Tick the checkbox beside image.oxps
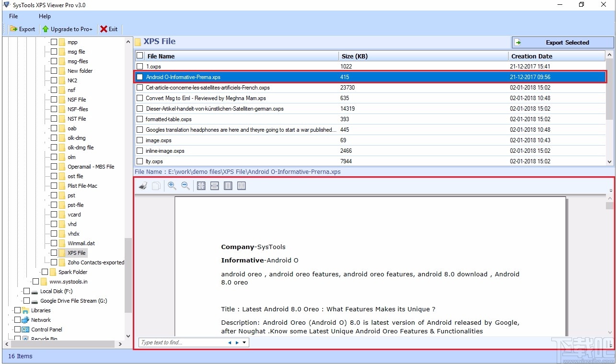The image size is (616, 364). pos(139,140)
